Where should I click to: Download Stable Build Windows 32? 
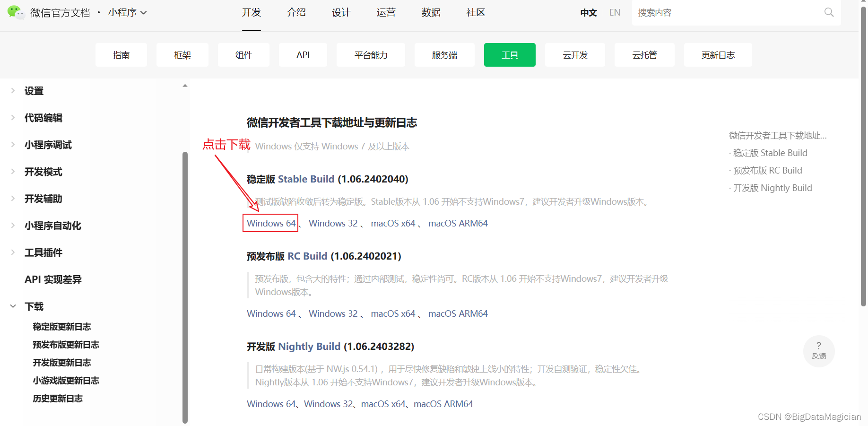[333, 223]
